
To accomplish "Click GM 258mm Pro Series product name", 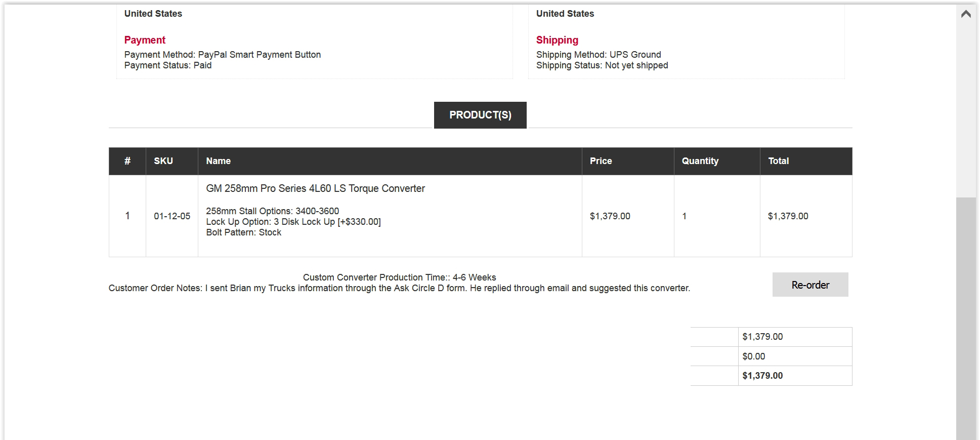I will click(x=315, y=188).
